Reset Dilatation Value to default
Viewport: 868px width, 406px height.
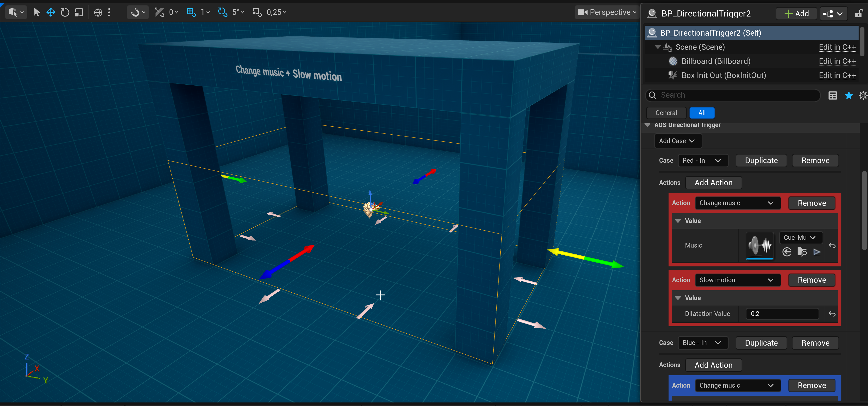(x=832, y=314)
